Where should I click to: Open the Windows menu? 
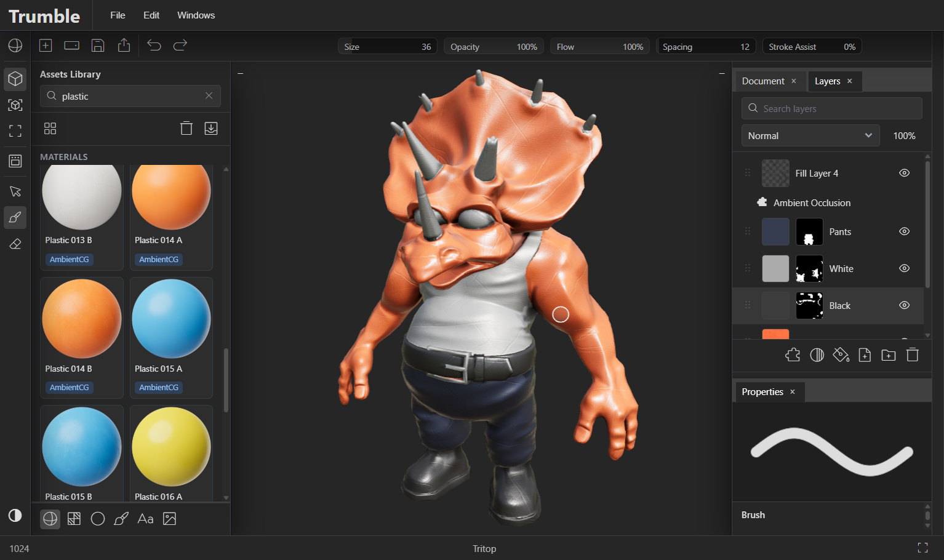tap(196, 15)
